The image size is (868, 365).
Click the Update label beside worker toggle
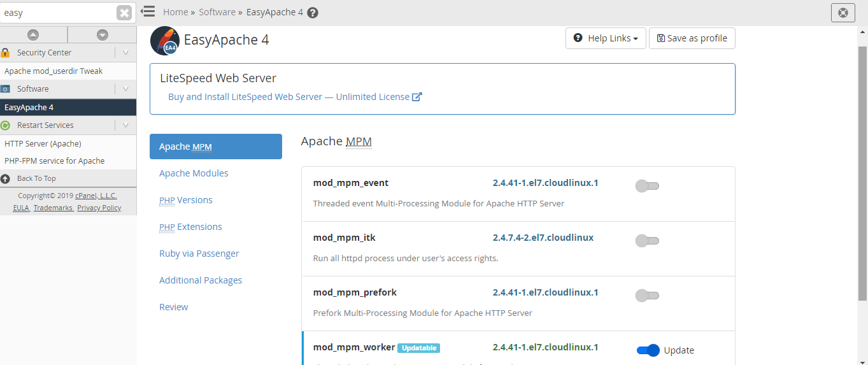tap(679, 350)
